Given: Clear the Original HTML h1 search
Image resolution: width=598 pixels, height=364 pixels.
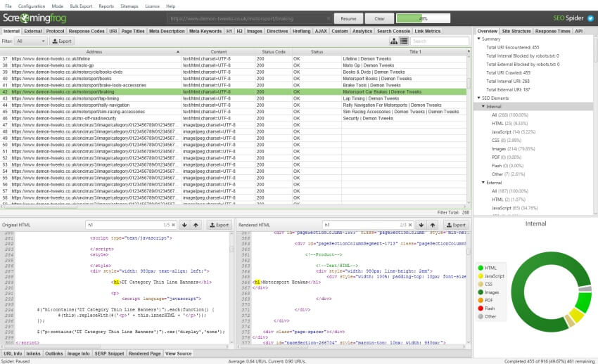Looking at the screenshot, I should tap(173, 225).
